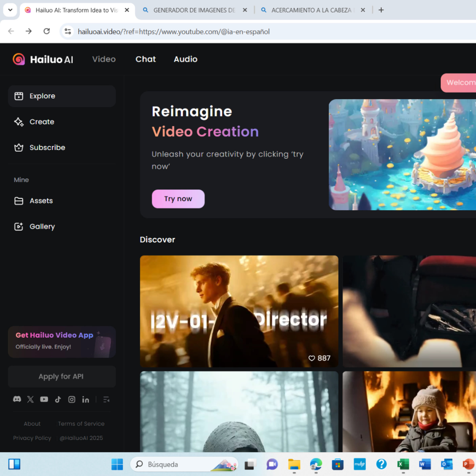Open the LinkedIn social icon
The width and height of the screenshot is (476, 476).
coord(86,400)
